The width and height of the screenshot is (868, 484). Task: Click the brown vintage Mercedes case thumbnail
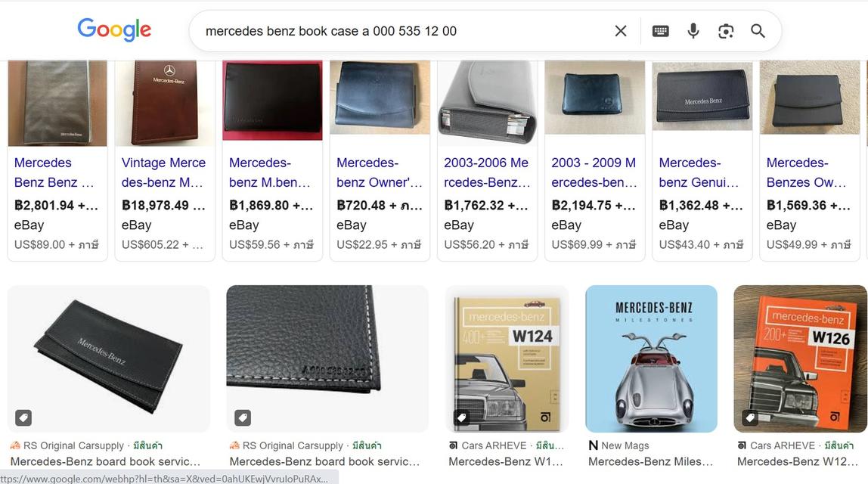pyautogui.click(x=164, y=98)
